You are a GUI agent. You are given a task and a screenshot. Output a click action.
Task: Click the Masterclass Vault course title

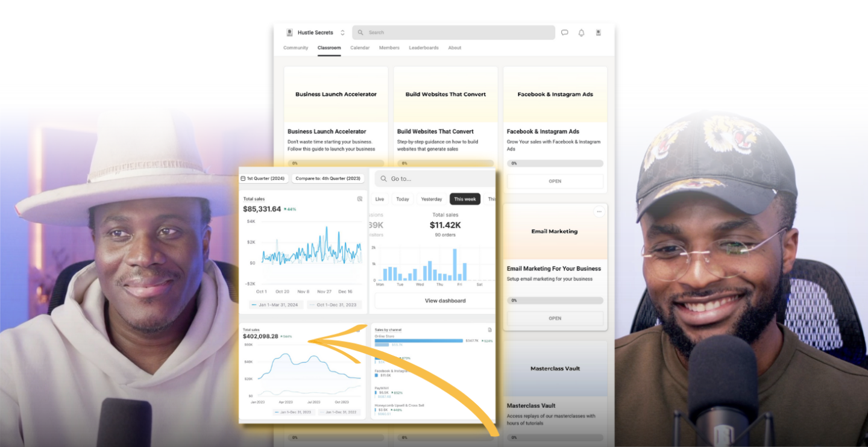coord(531,406)
